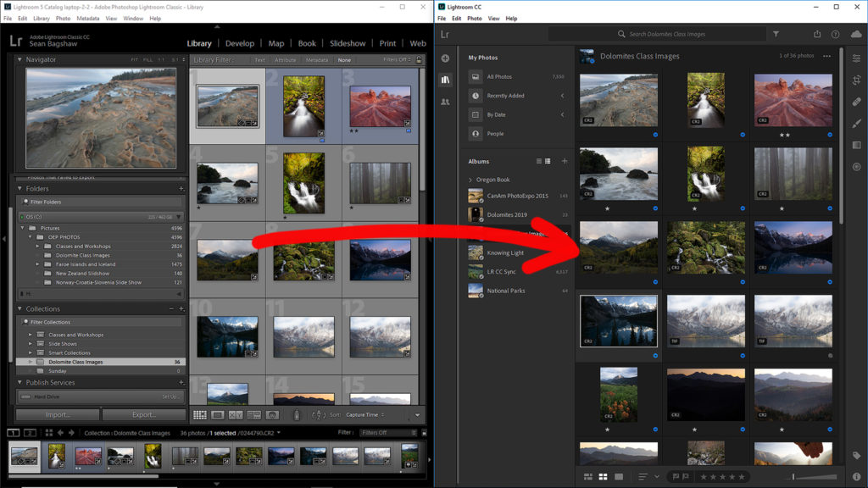The image size is (868, 488).
Task: Open album options three-dot menu
Action: pos(826,56)
